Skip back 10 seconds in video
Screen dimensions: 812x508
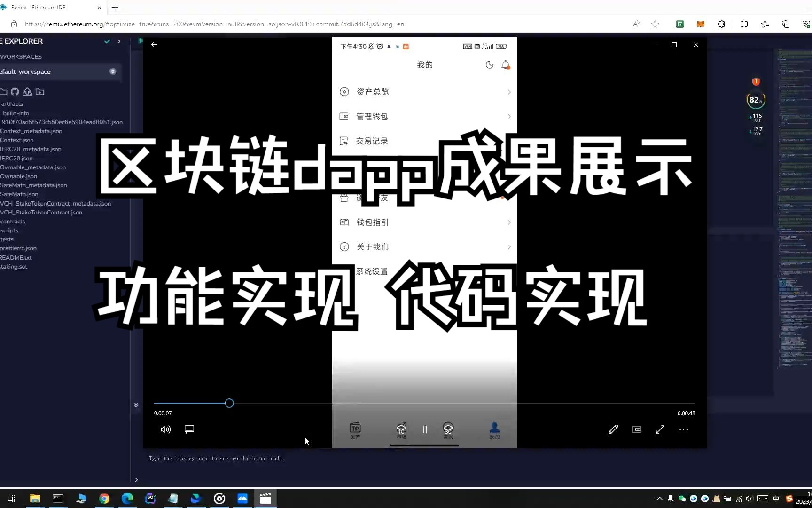click(401, 429)
